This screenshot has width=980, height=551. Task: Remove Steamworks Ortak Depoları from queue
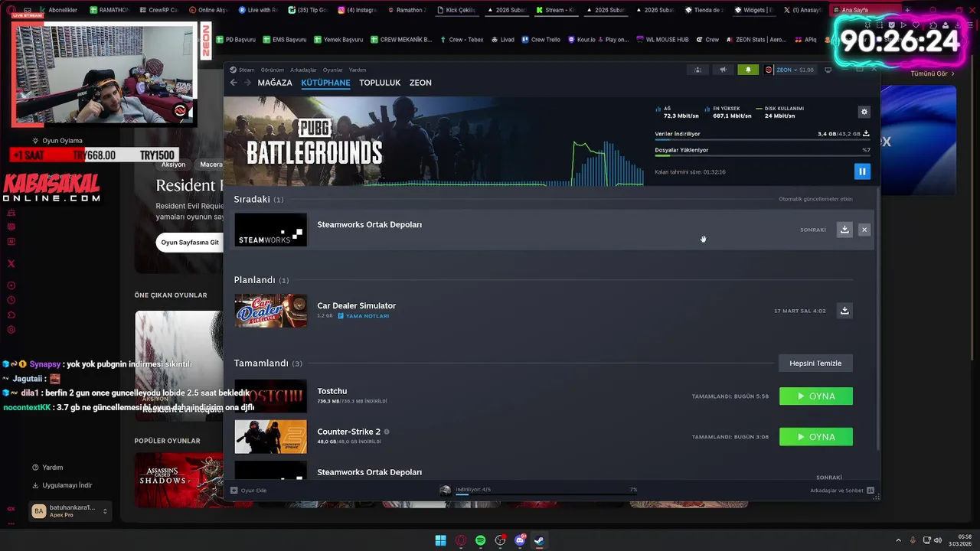tap(864, 230)
